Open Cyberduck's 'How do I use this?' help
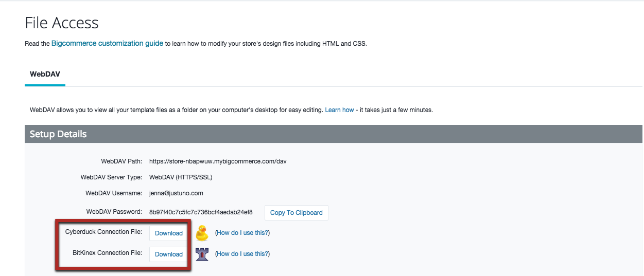This screenshot has height=276, width=644. pyautogui.click(x=242, y=233)
